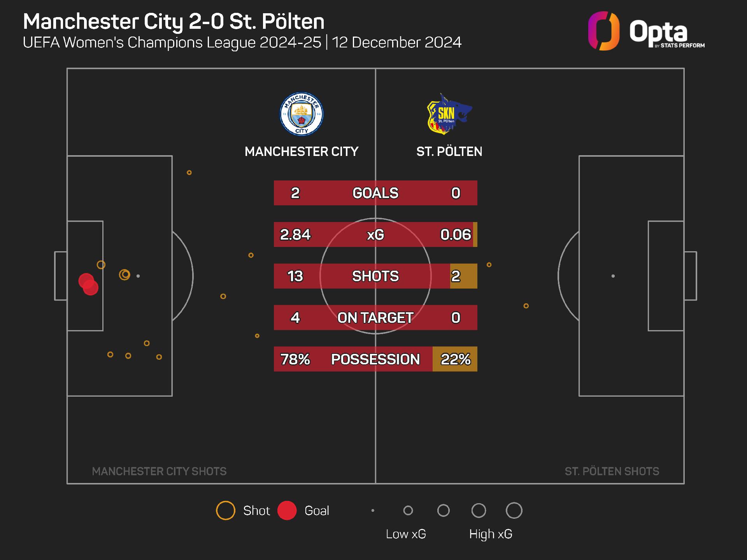Viewport: 747px width, 560px height.
Task: Select the lower red goal marker
Action: 91,288
